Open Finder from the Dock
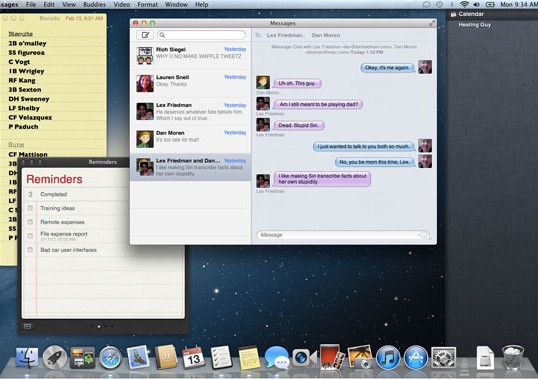The width and height of the screenshot is (538, 379). click(x=27, y=357)
